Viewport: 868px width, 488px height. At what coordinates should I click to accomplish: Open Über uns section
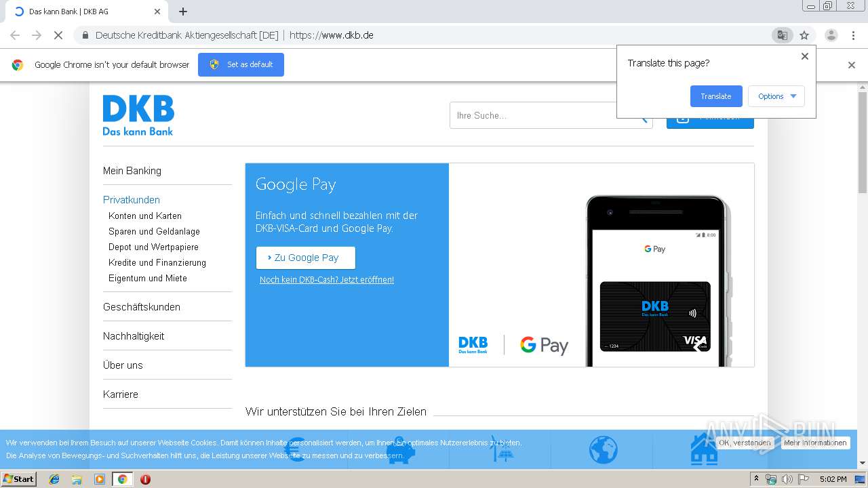[123, 365]
